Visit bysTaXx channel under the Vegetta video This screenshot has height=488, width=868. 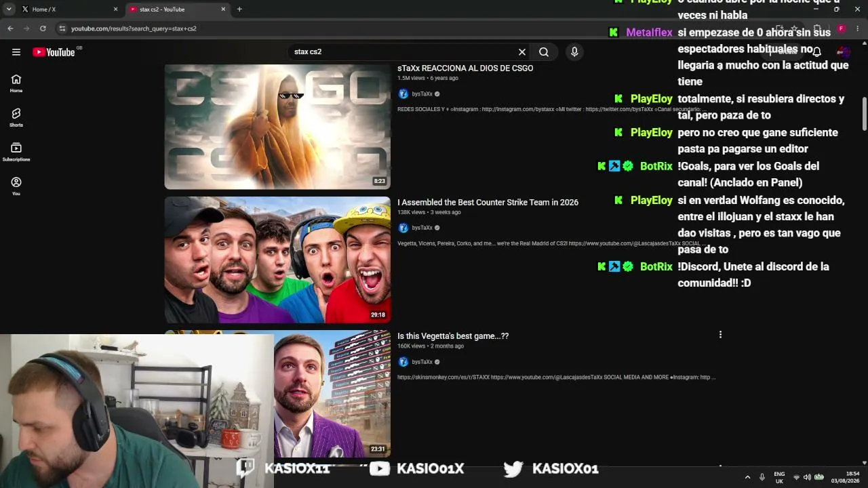[422, 362]
